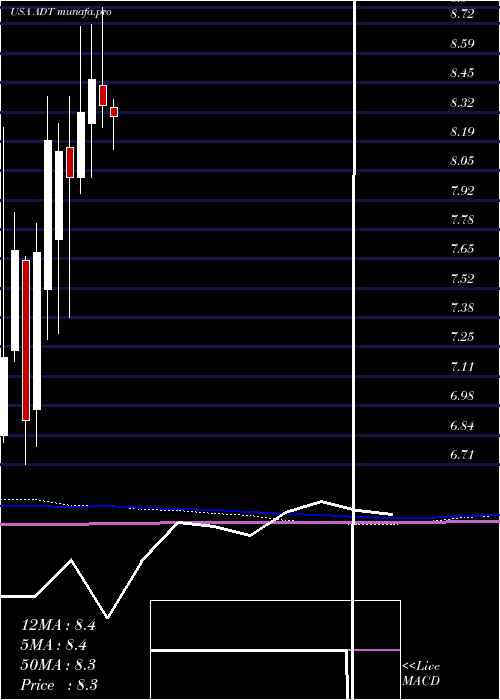Select the last small red candlestick
Screen dimensions: 500x700
pos(114,112)
